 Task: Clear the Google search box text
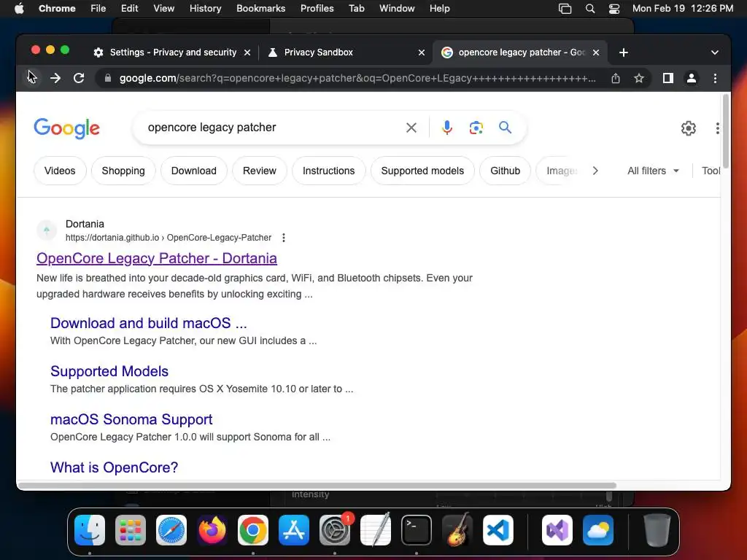coord(411,128)
